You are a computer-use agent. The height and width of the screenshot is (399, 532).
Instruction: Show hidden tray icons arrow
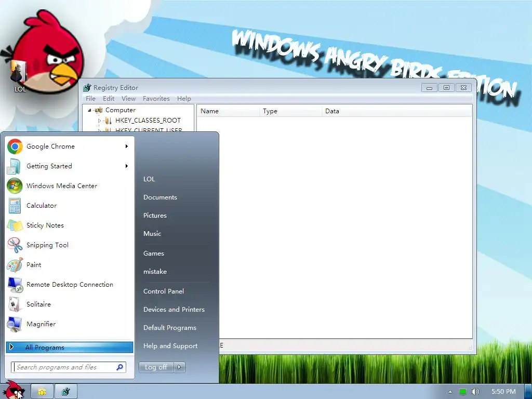(x=450, y=392)
